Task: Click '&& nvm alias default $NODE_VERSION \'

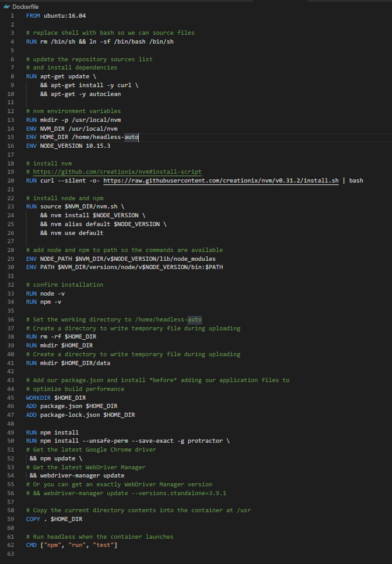Action: [x=104, y=224]
